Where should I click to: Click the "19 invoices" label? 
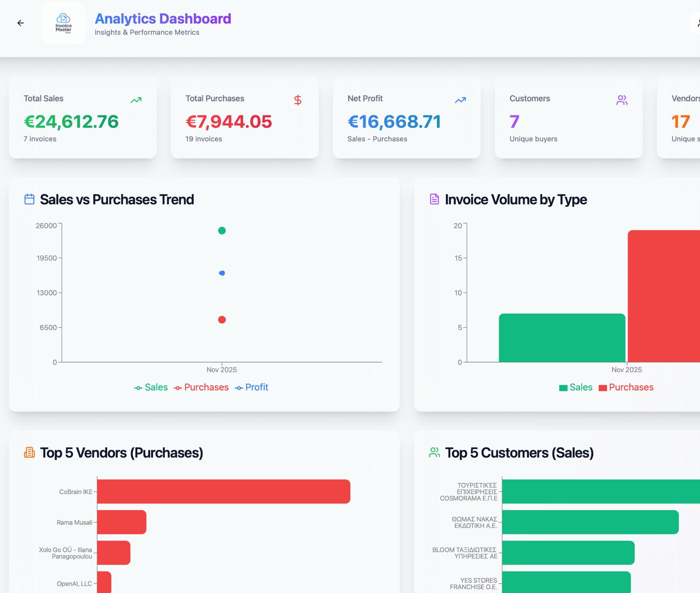click(204, 139)
